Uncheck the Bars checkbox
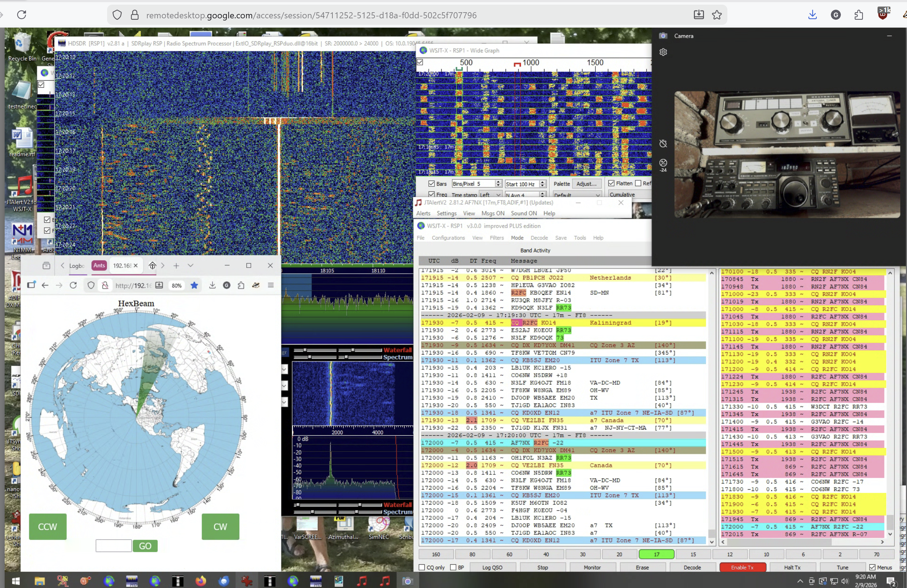Viewport: 907px width, 588px height. pos(431,184)
